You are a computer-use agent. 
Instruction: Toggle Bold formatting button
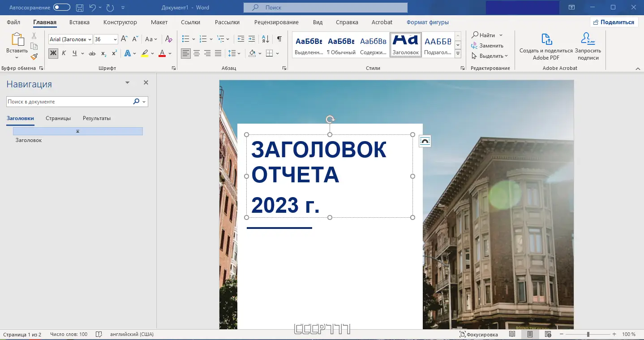click(53, 53)
